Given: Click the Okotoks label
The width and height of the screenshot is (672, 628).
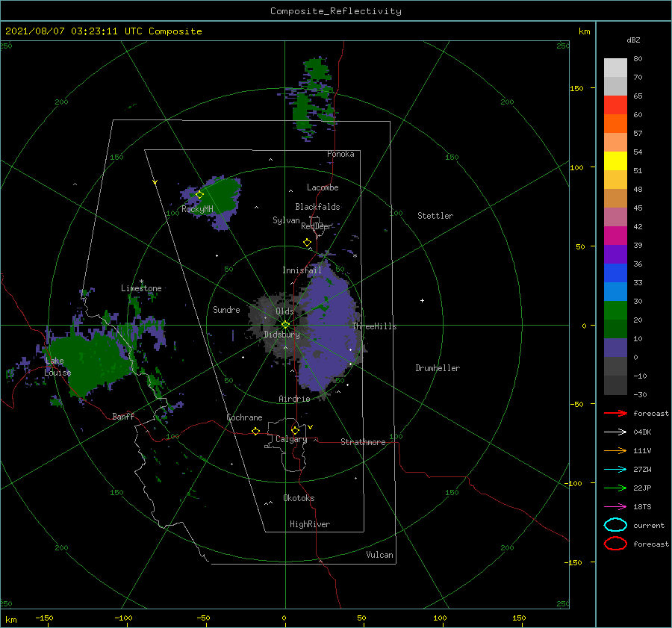Looking at the screenshot, I should [x=299, y=498].
